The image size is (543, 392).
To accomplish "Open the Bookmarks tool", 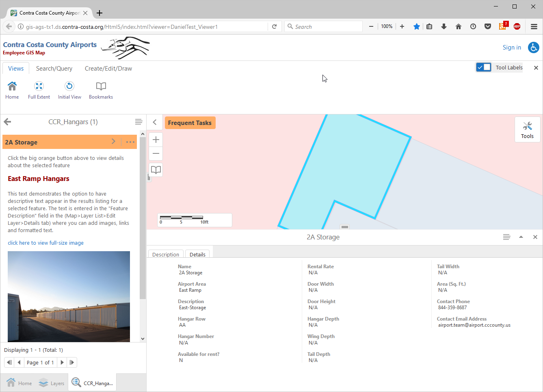I will click(101, 86).
